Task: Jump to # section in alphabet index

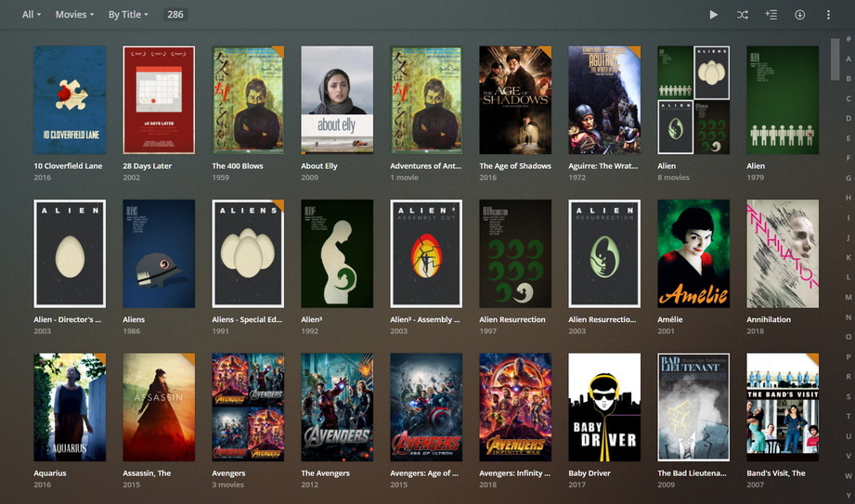Action: (849, 39)
